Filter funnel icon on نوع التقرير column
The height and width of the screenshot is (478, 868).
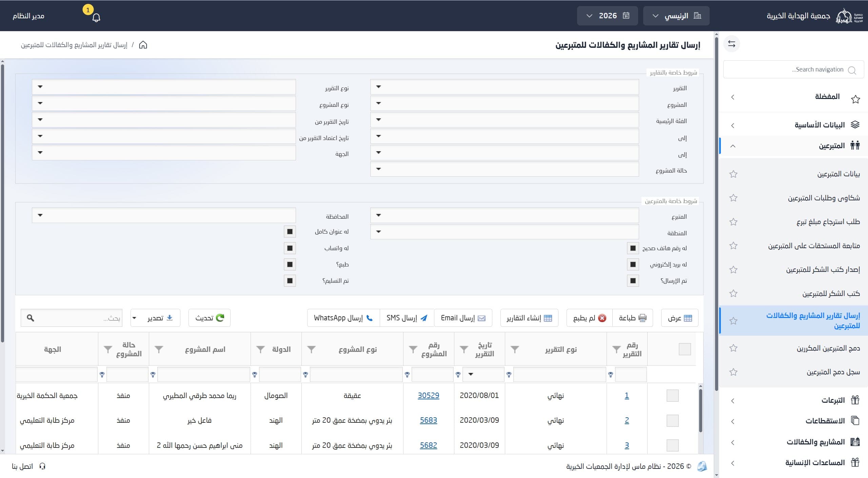(x=515, y=349)
